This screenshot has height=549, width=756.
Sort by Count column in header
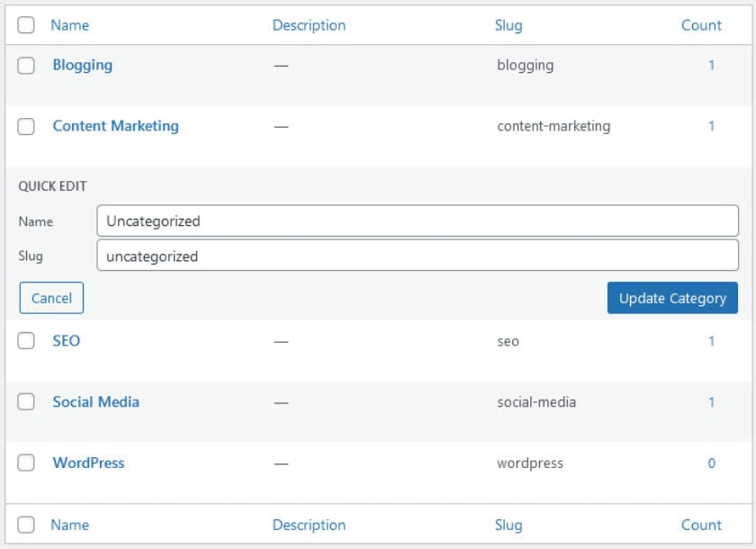pos(701,25)
